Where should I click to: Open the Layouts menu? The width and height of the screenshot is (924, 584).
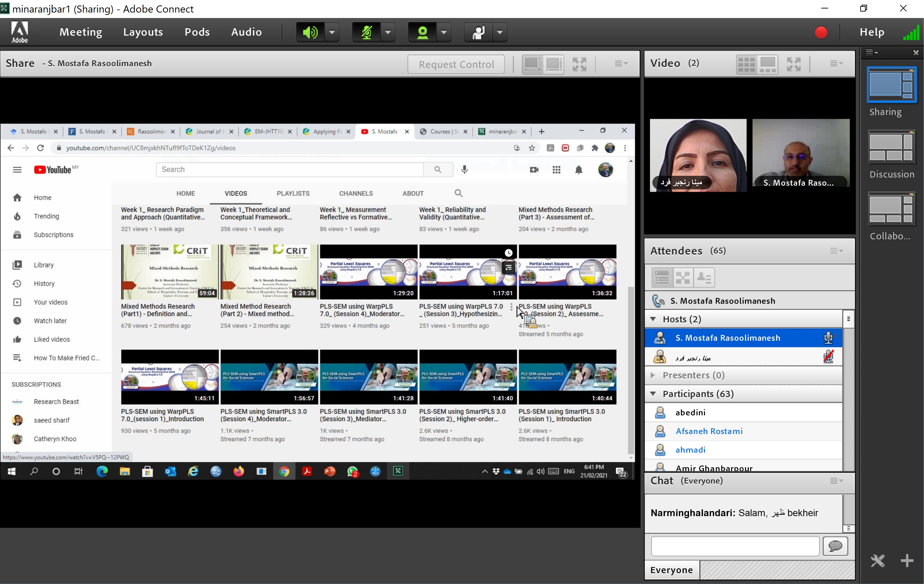pyautogui.click(x=143, y=32)
